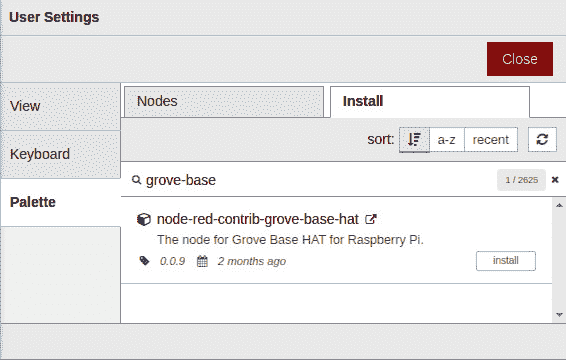Click the calendar date icon
The image size is (566, 360).
click(202, 261)
